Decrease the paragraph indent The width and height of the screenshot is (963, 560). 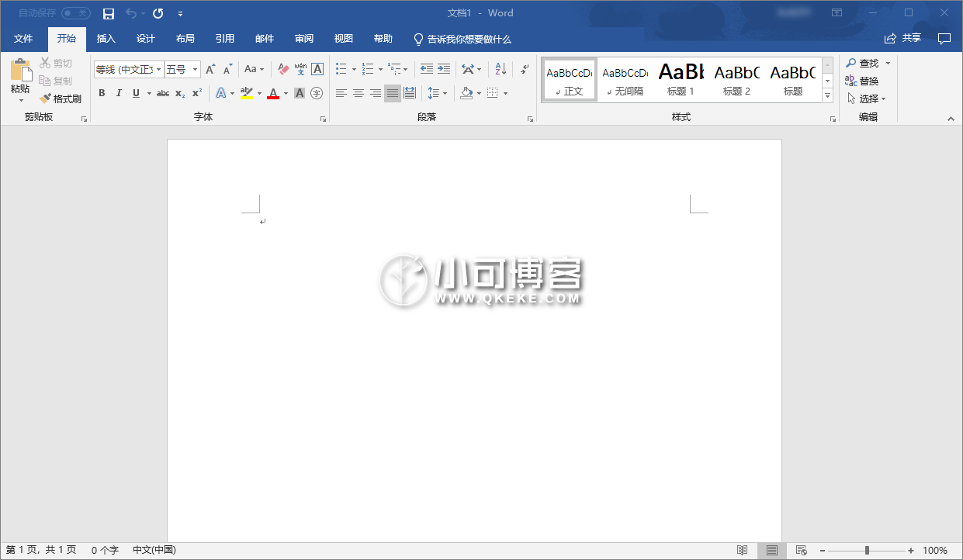pos(427,70)
